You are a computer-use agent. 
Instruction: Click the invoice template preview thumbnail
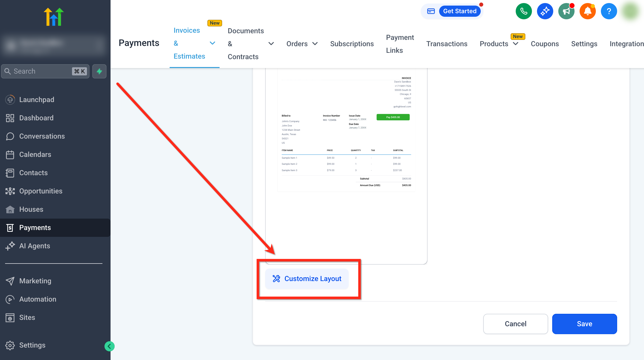pos(346,132)
